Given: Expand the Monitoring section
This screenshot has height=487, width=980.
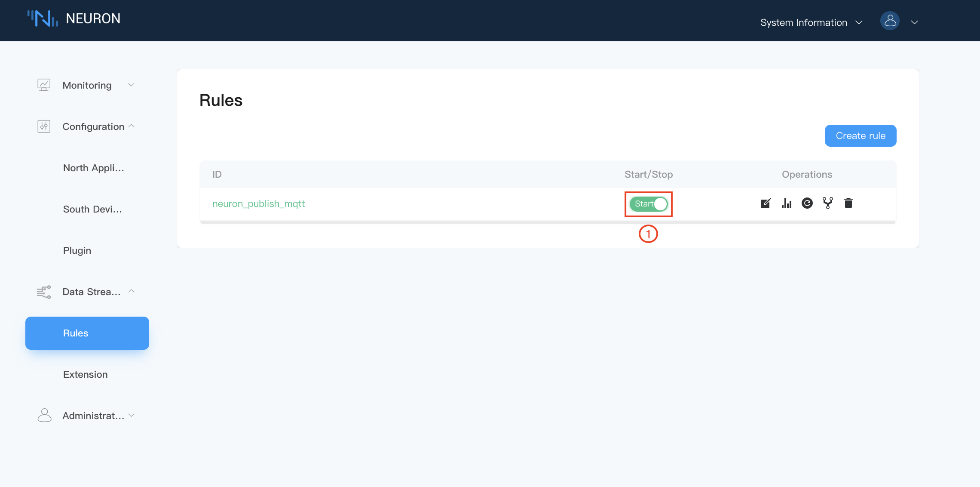Looking at the screenshot, I should (x=87, y=85).
